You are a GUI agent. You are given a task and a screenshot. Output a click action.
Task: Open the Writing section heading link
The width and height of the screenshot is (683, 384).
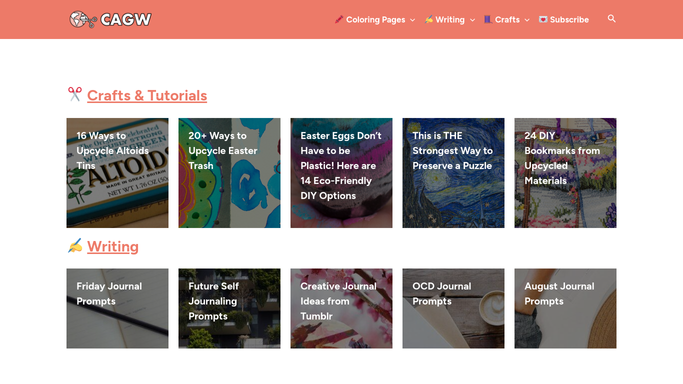(x=113, y=246)
